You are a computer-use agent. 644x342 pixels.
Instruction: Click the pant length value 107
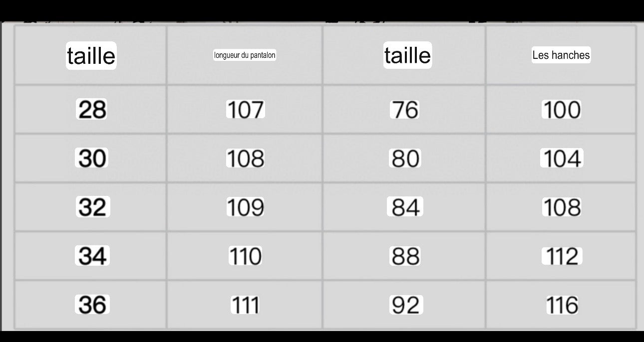(245, 110)
